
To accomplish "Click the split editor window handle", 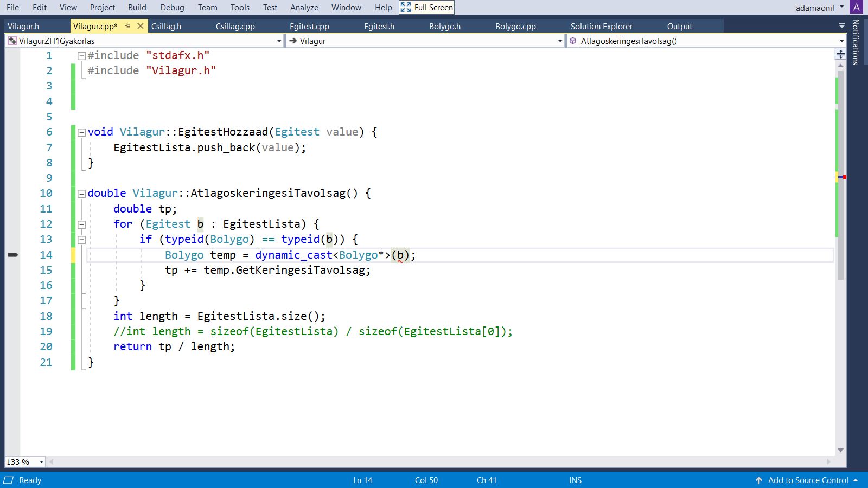I will (840, 54).
